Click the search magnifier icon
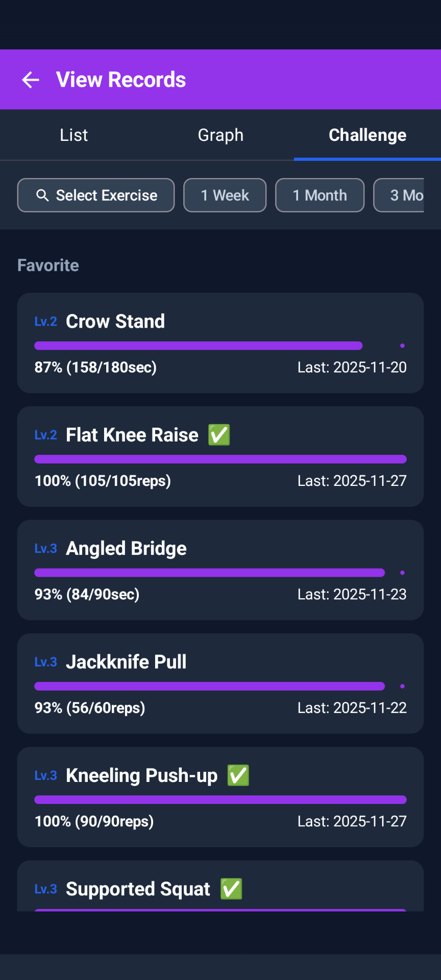This screenshot has width=441, height=980. coord(42,195)
